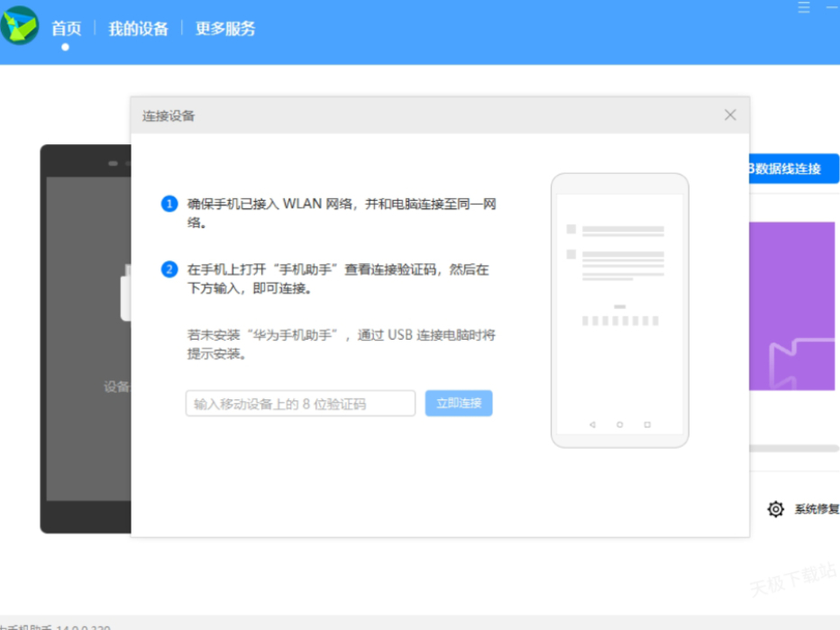Click the 连接设备 dialog title
The height and width of the screenshot is (630, 840).
coord(169,115)
